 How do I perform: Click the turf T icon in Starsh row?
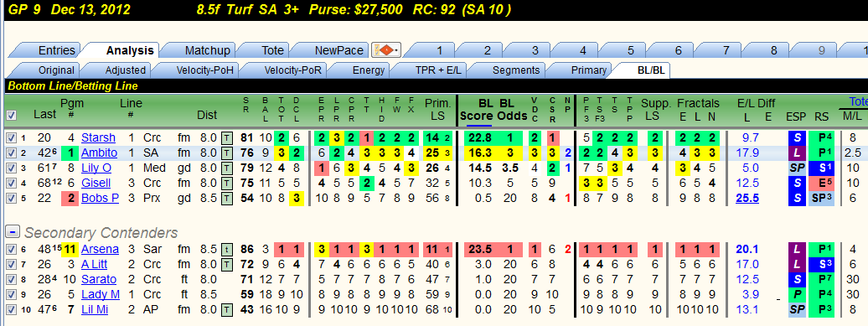tap(228, 137)
